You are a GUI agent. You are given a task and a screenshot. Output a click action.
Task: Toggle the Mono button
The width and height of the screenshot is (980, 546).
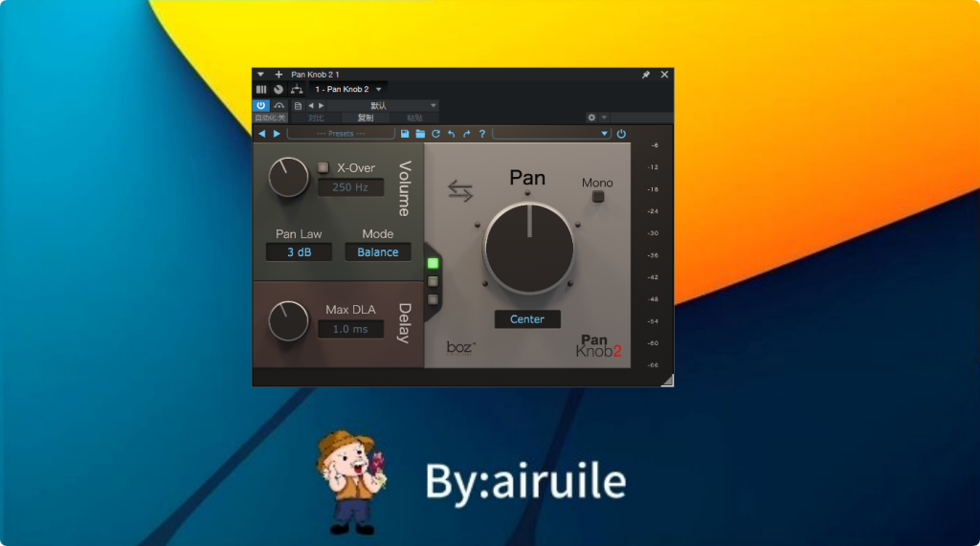coord(598,197)
